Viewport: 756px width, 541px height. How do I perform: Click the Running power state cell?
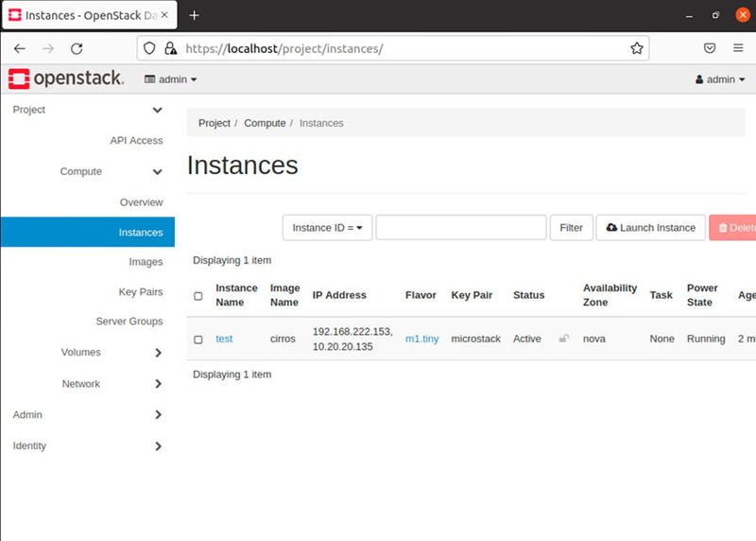point(706,339)
